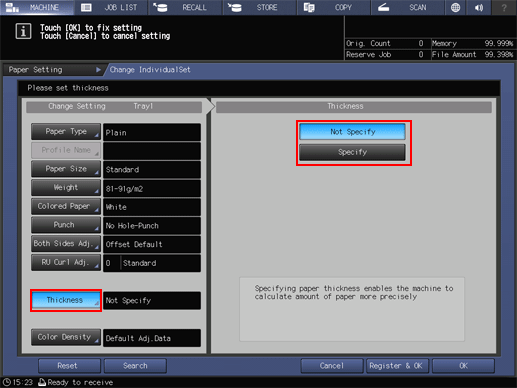
Task: Open the Paper Type setting
Action: [66, 132]
